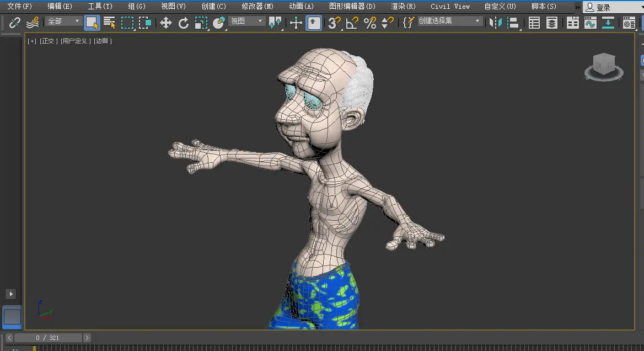
Task: Activate the Rotate tool
Action: point(184,23)
